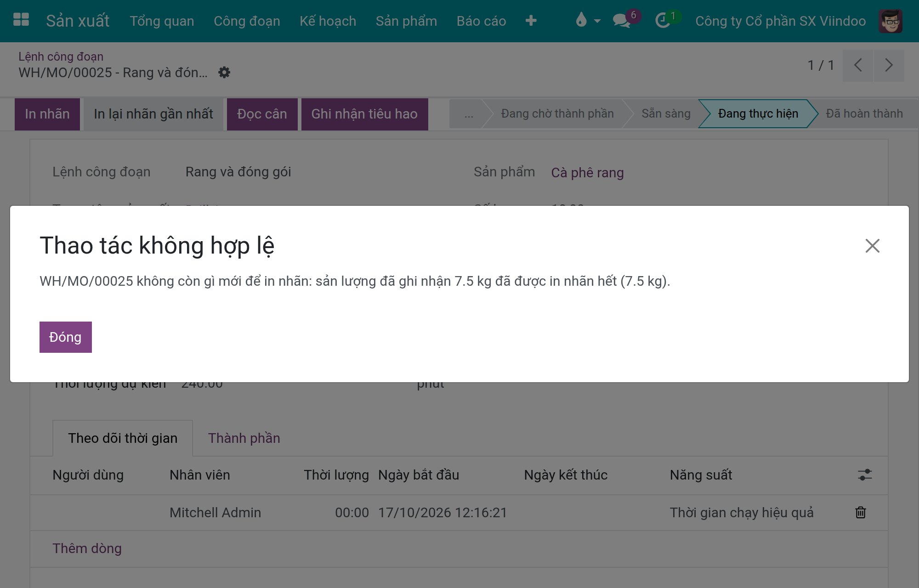Screen dimensions: 919x588
Task: Open the droplet theme color dropdown
Action: click(588, 21)
